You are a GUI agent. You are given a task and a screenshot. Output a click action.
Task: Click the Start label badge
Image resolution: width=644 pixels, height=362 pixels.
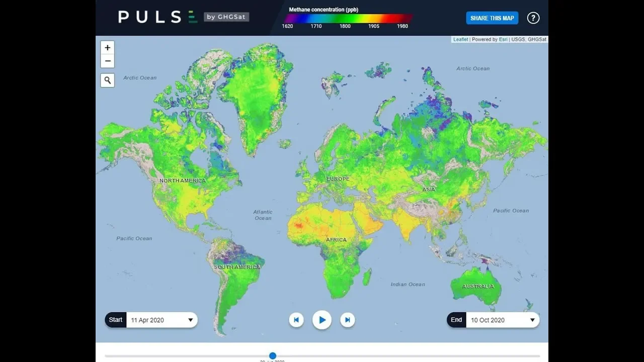(116, 320)
